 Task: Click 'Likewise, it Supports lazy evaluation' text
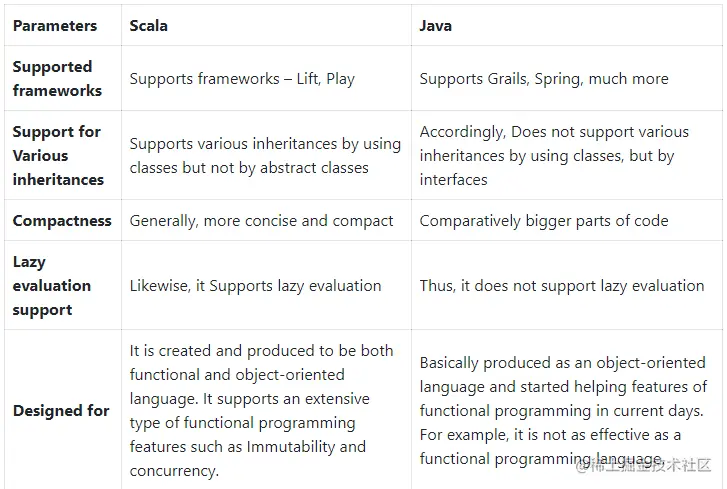[x=255, y=285]
